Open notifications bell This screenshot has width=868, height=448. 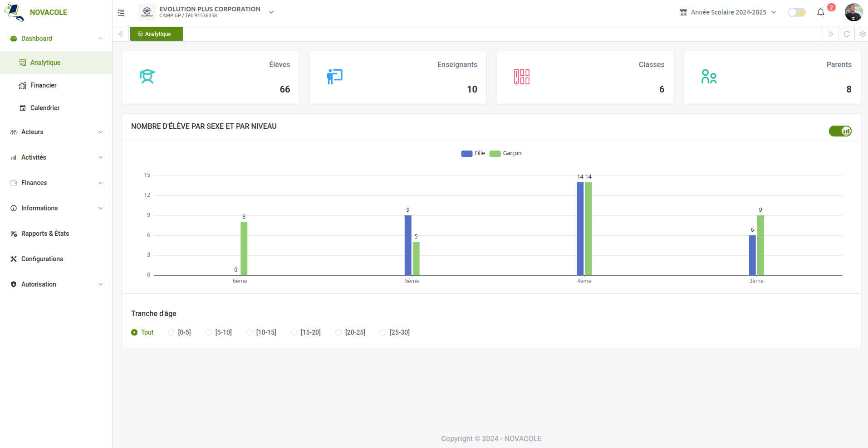tap(821, 12)
